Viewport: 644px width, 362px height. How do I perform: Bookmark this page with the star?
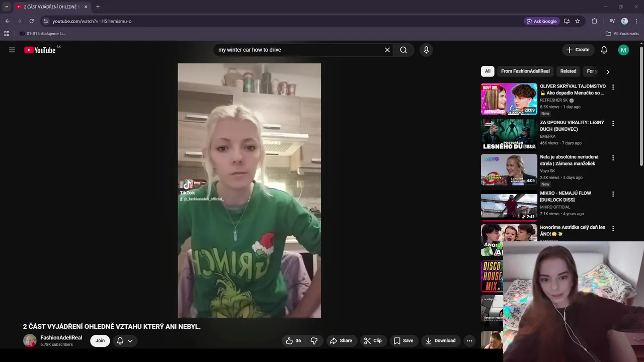[x=578, y=21]
